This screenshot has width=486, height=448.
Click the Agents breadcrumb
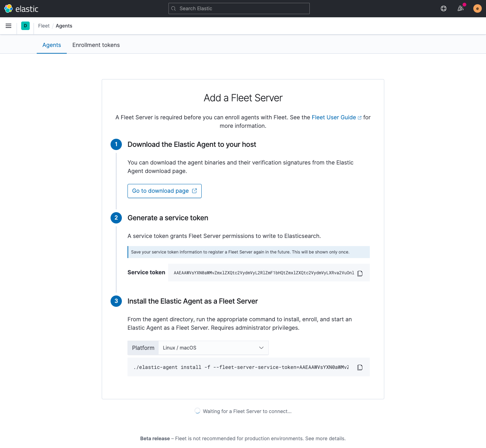point(64,26)
